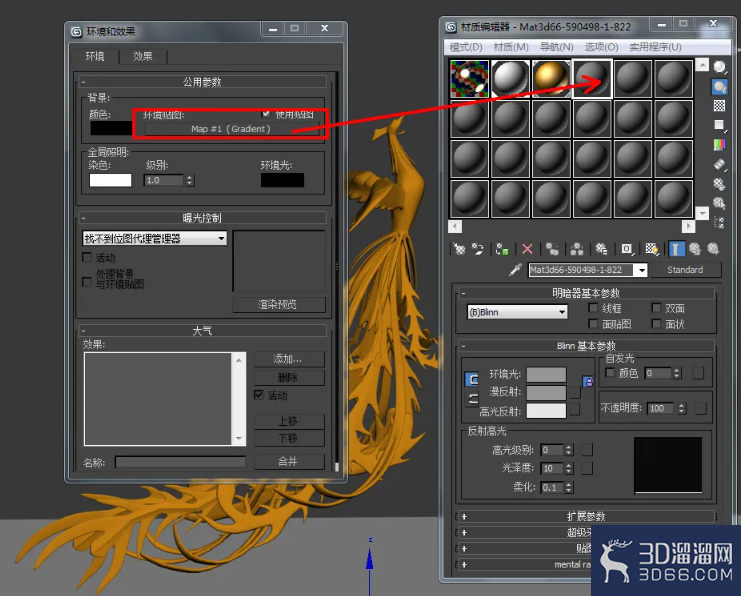Click Material ID Channel icon
741x596 pixels.
pos(627,249)
